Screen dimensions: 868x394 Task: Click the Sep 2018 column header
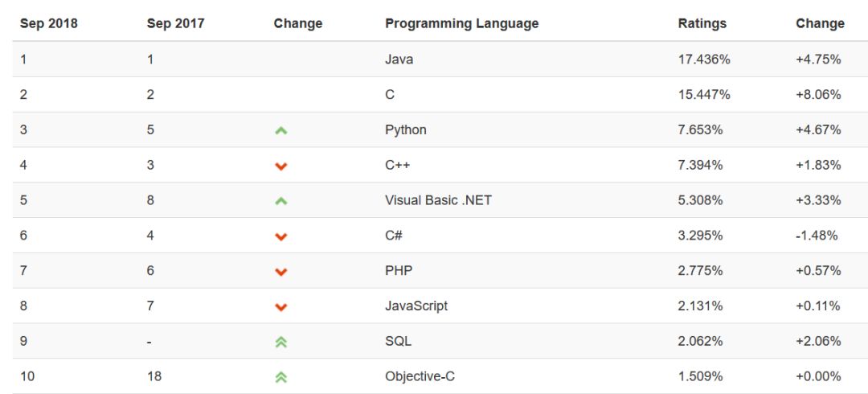pos(49,23)
